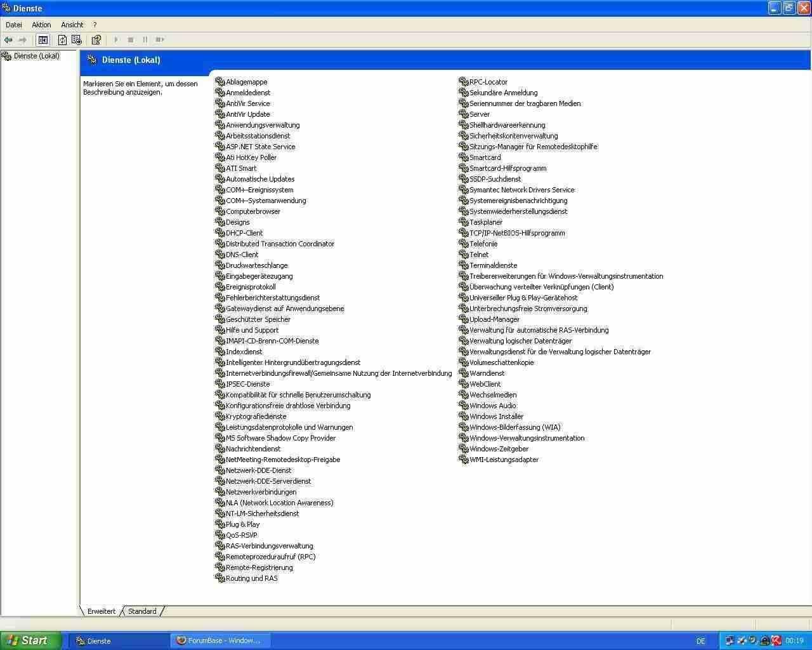
Task: Click the Export list toolbar icon
Action: (77, 40)
